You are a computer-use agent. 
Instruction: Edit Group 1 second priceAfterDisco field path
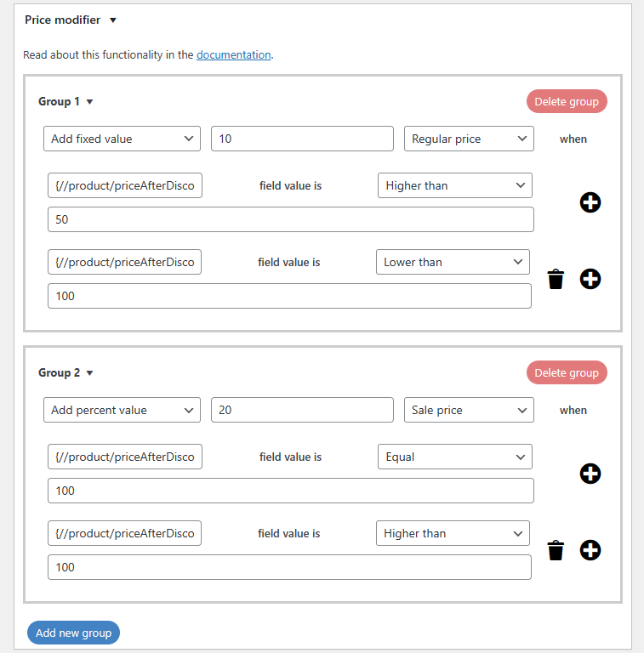124,262
